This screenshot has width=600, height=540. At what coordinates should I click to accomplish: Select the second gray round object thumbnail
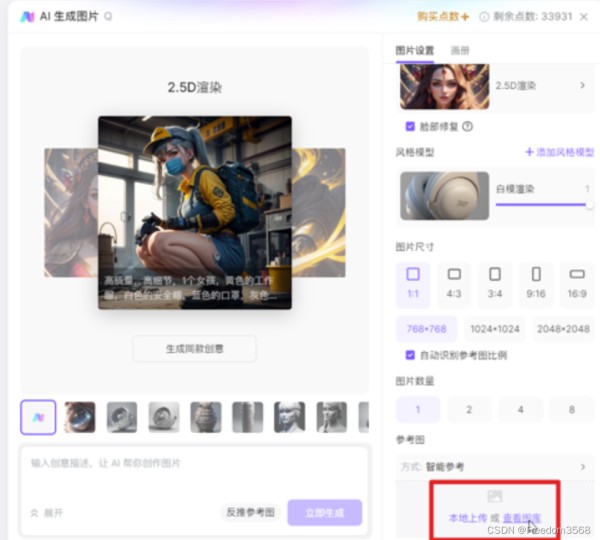[164, 417]
